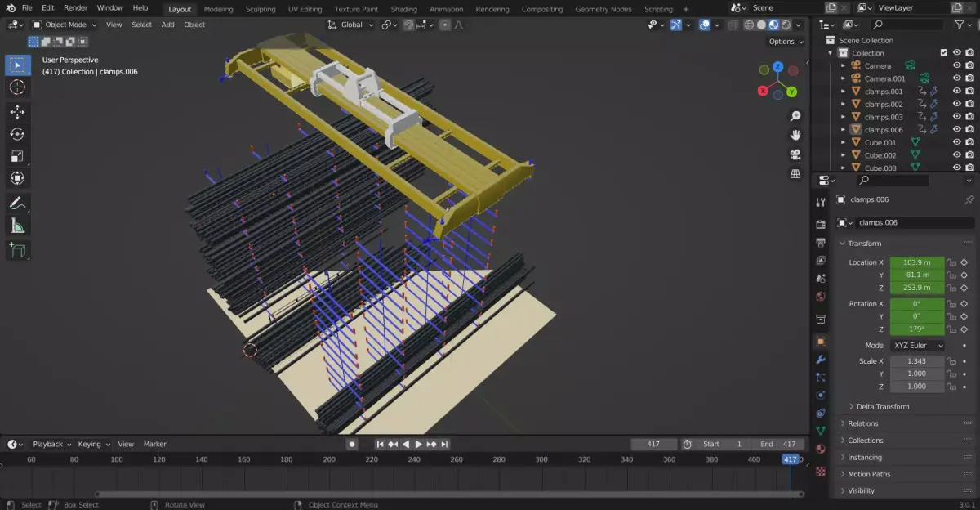Lock the Scale X value

[x=951, y=361]
